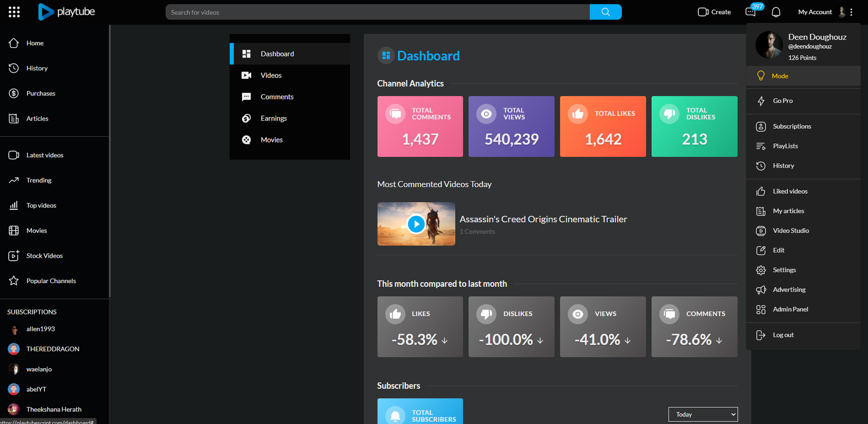Open the three-dot menu beside avatar

(x=851, y=12)
